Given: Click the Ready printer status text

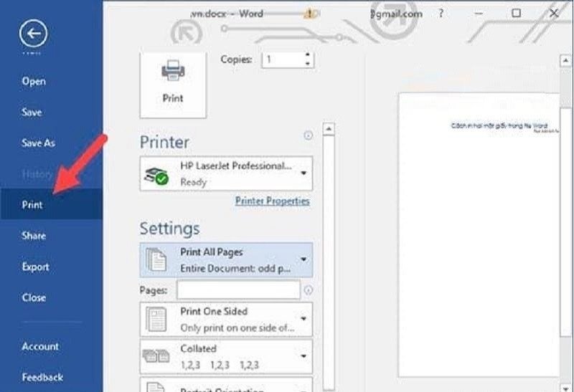Looking at the screenshot, I should tap(193, 182).
